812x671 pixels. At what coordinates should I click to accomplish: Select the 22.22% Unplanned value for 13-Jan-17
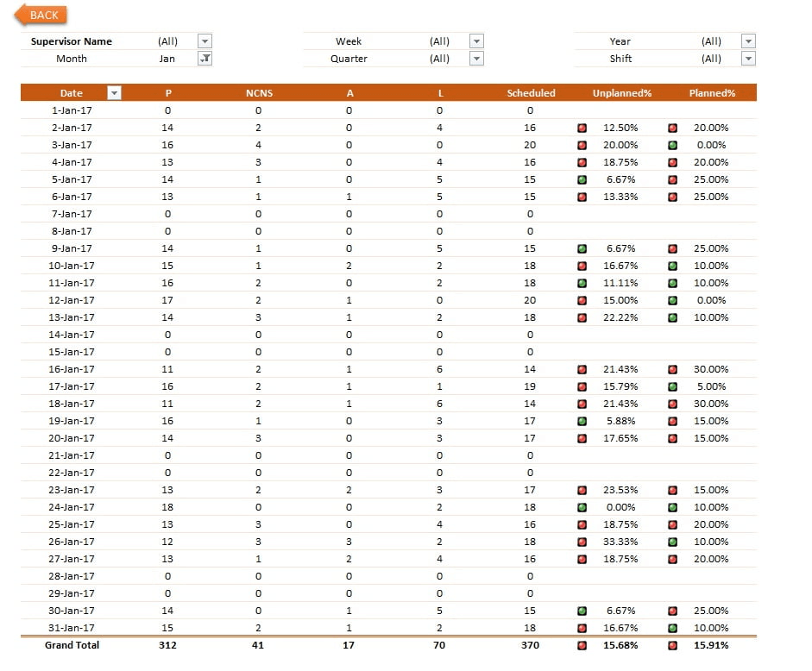[620, 317]
